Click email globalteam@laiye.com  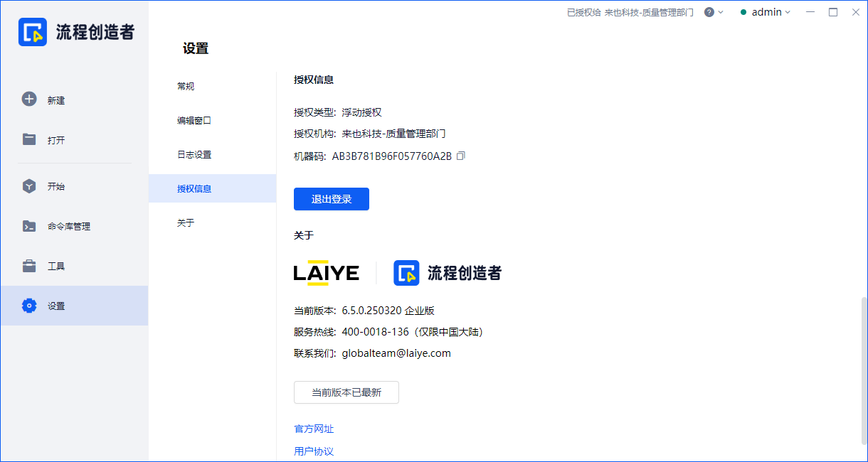coord(396,353)
